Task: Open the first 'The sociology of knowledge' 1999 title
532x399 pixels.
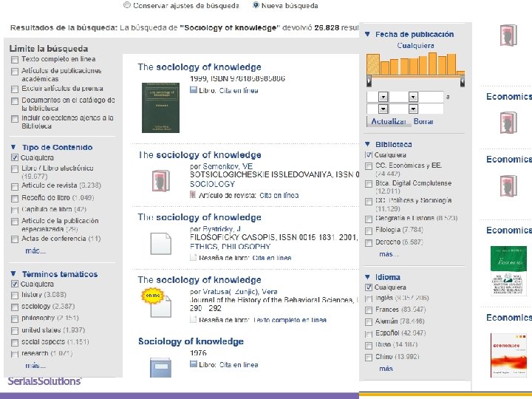Action: click(199, 66)
